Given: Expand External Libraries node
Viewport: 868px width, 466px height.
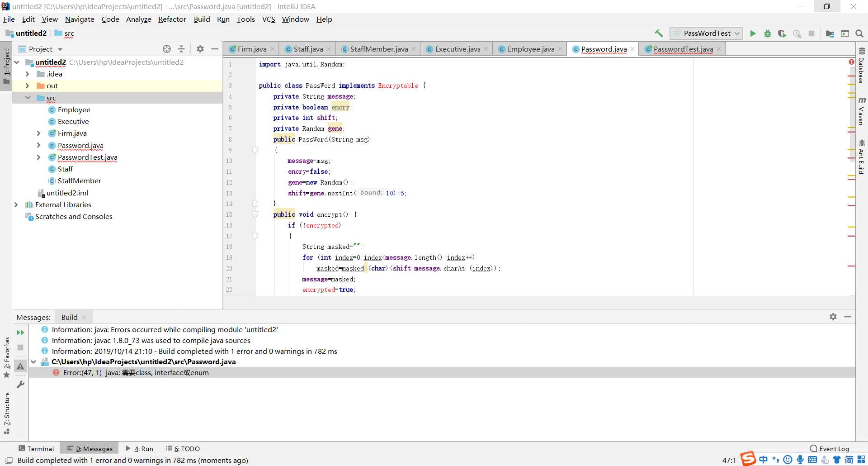Looking at the screenshot, I should point(16,204).
